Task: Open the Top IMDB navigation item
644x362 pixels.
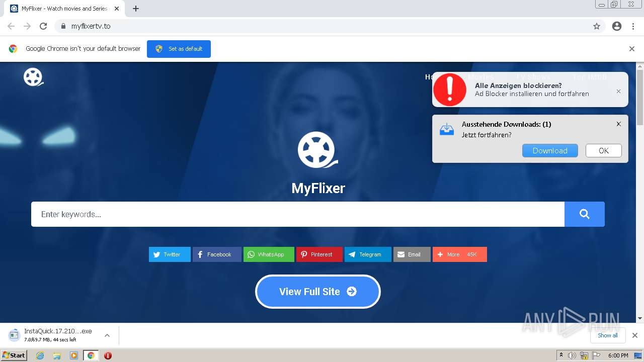Action: pyautogui.click(x=590, y=77)
